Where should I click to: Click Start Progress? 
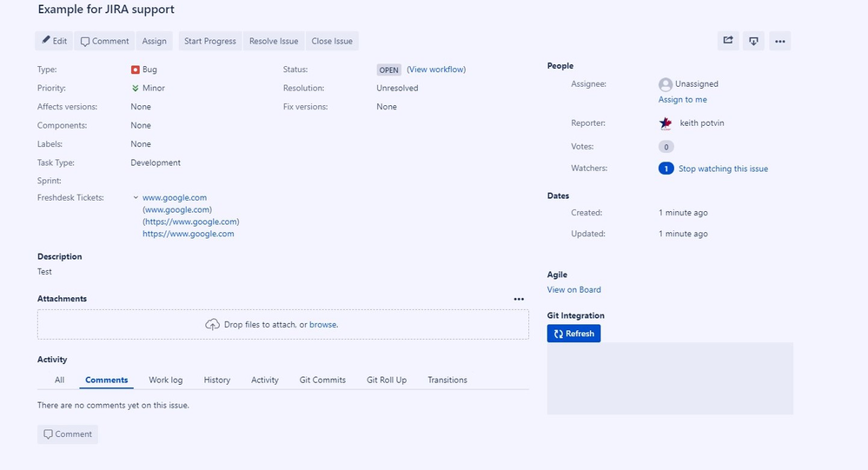point(209,41)
